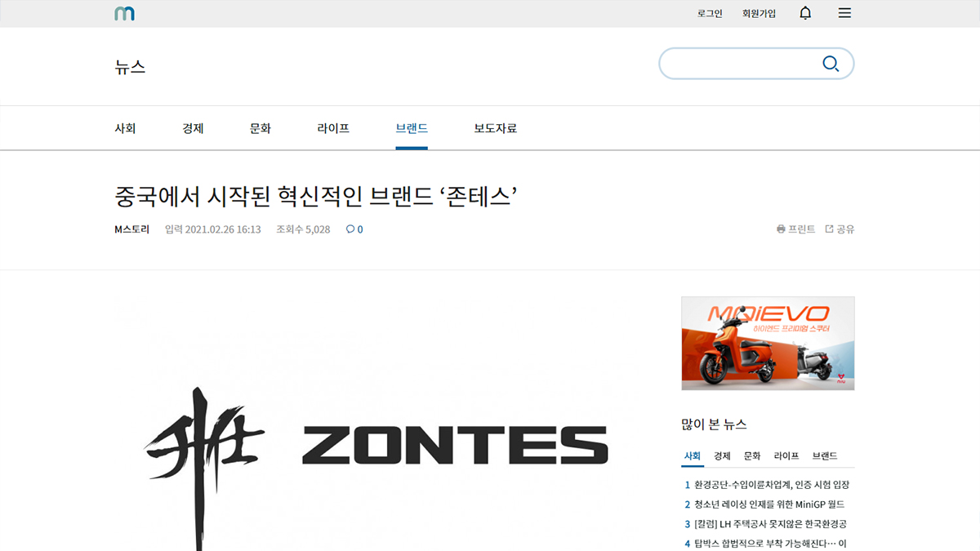Click the 입력 2021.02.26 16:13 date text
980x551 pixels.
coord(213,229)
